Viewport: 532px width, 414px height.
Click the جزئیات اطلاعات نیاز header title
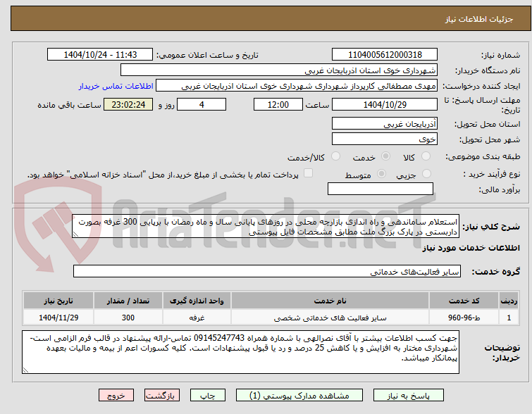tap(479, 19)
